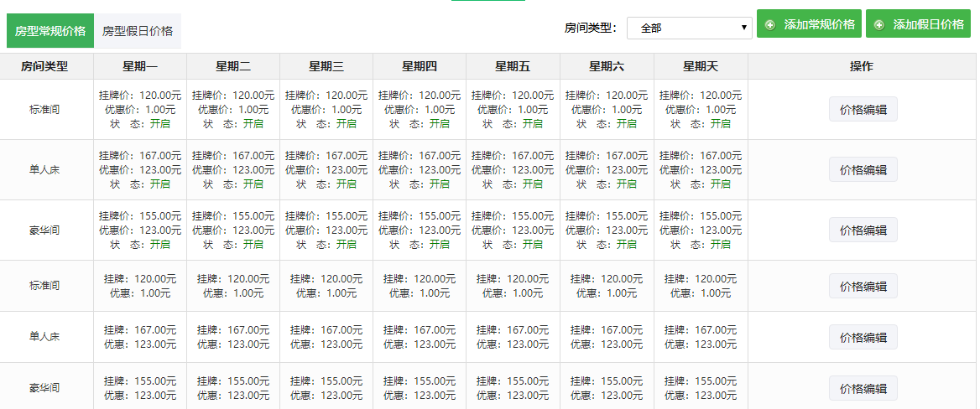The width and height of the screenshot is (980, 409).
Task: Toggle 星期天 开启 status for first 豪华间
Action: 720,245
